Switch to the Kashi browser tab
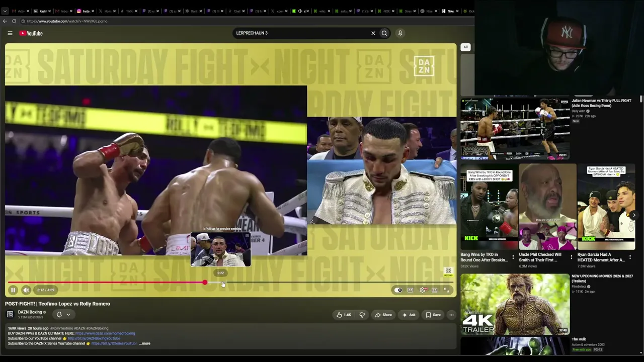Image resolution: width=644 pixels, height=362 pixels. (42, 11)
